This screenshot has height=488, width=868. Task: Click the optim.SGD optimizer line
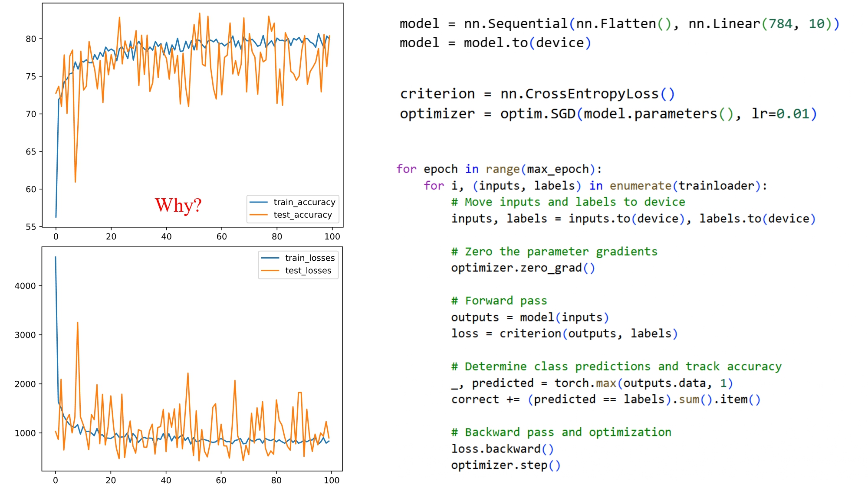tap(608, 114)
